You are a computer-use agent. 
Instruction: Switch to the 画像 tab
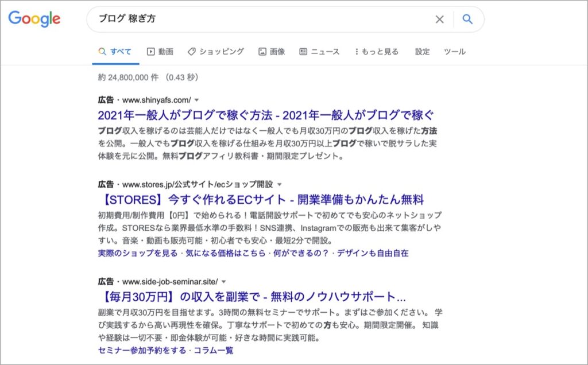click(x=272, y=52)
